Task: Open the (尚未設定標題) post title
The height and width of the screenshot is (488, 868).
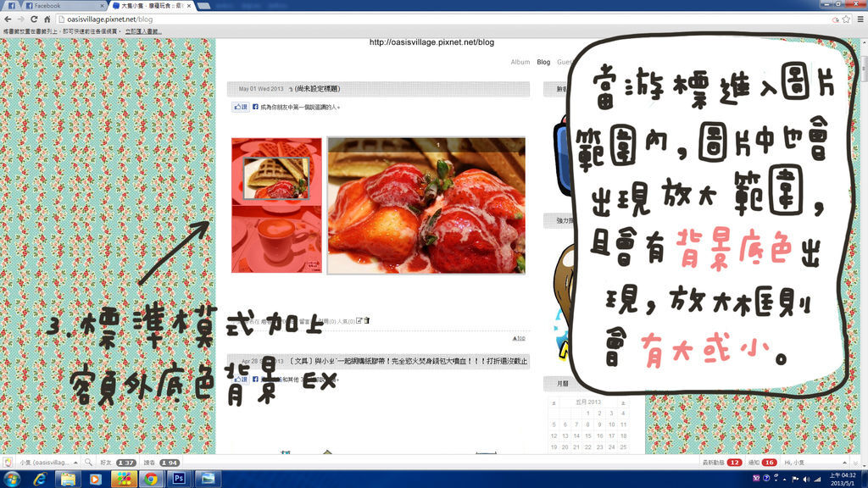Action: [x=317, y=88]
